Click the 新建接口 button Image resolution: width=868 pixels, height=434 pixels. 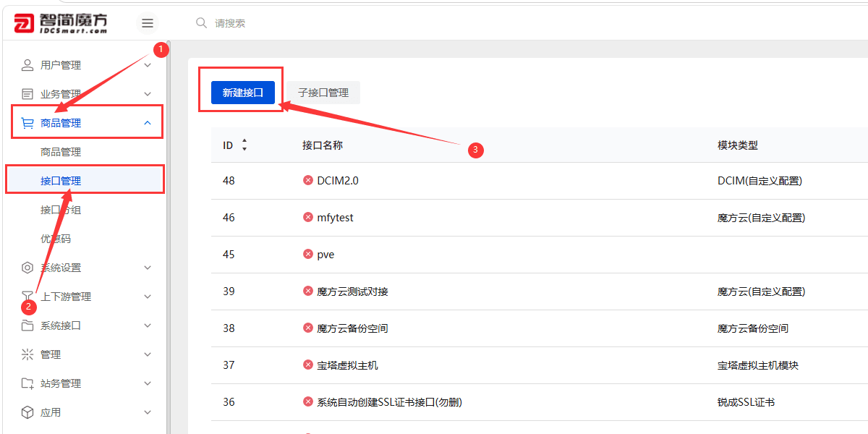click(x=243, y=93)
